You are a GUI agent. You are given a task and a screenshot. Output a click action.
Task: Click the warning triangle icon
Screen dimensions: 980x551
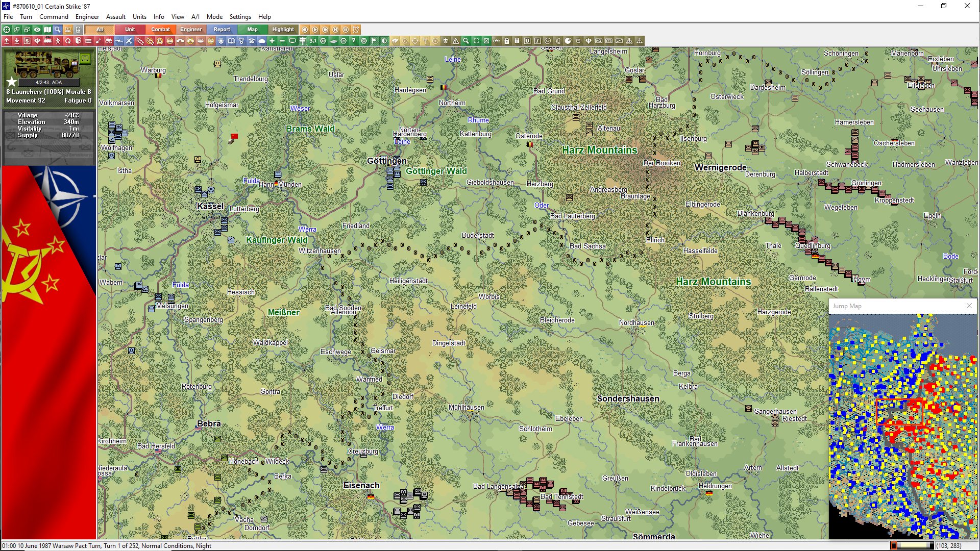coord(456,41)
